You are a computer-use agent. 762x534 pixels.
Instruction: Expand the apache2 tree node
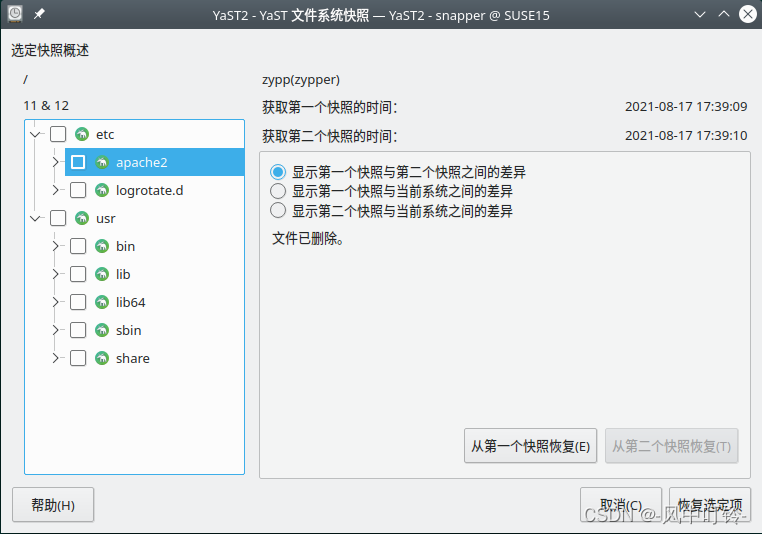pos(55,162)
